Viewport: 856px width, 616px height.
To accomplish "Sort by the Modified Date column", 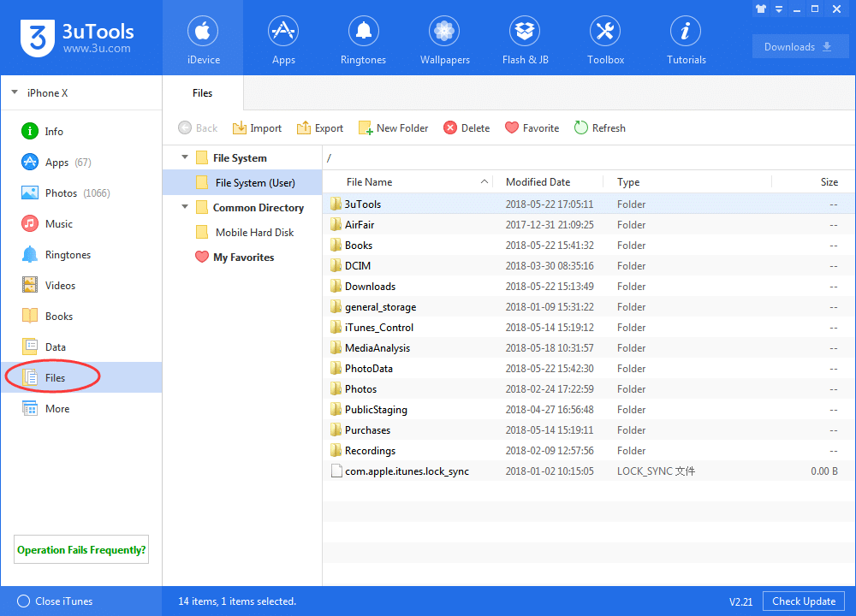I will point(548,181).
